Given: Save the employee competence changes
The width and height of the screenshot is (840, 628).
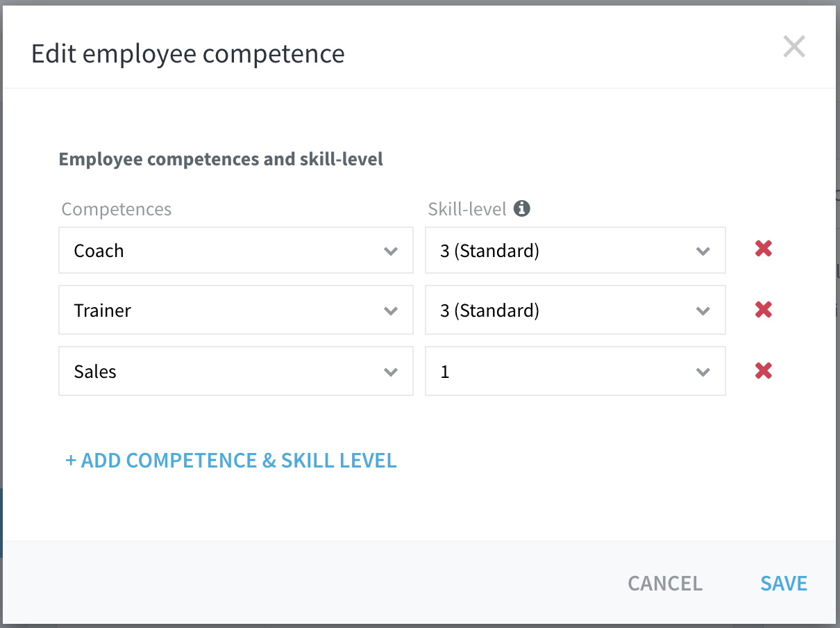Looking at the screenshot, I should click(784, 584).
